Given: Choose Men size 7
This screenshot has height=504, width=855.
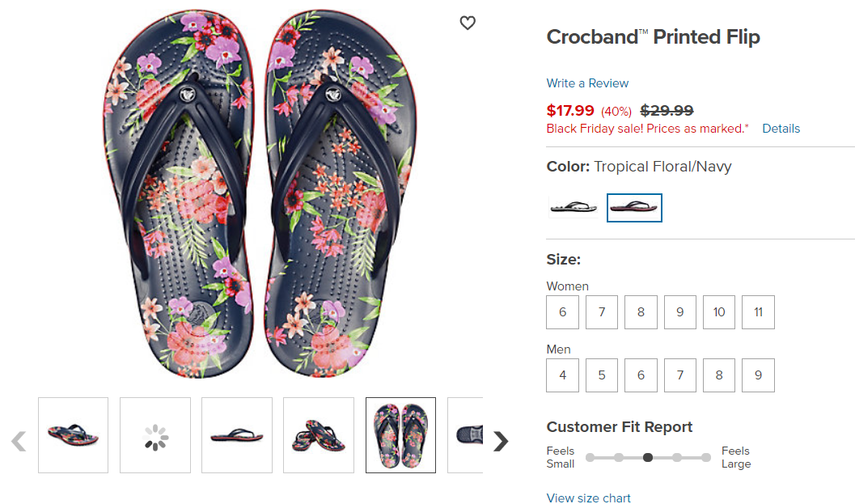Looking at the screenshot, I should click(680, 375).
